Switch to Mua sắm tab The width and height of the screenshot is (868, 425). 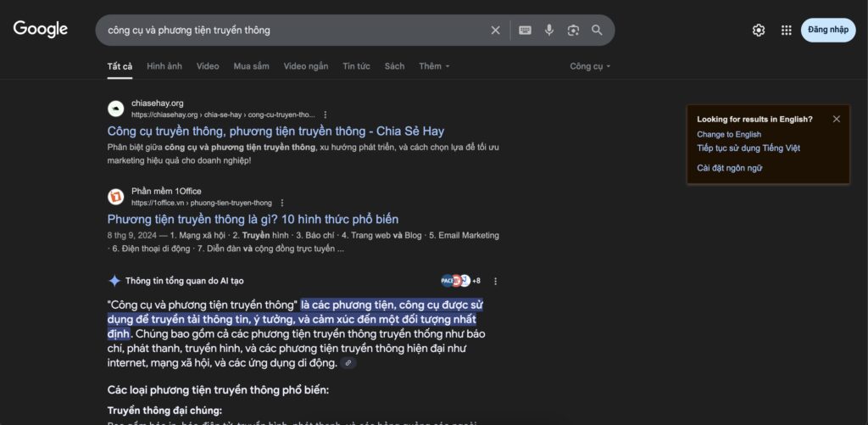pyautogui.click(x=251, y=66)
